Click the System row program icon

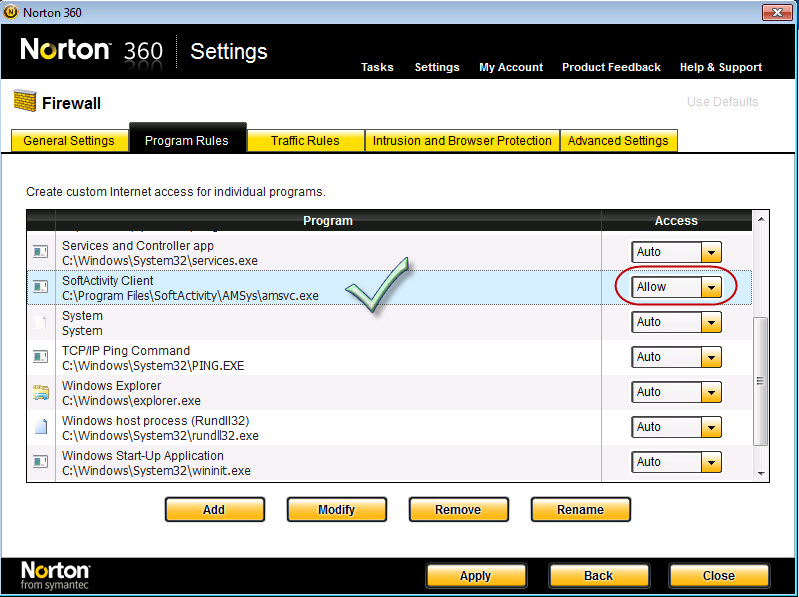pyautogui.click(x=41, y=322)
